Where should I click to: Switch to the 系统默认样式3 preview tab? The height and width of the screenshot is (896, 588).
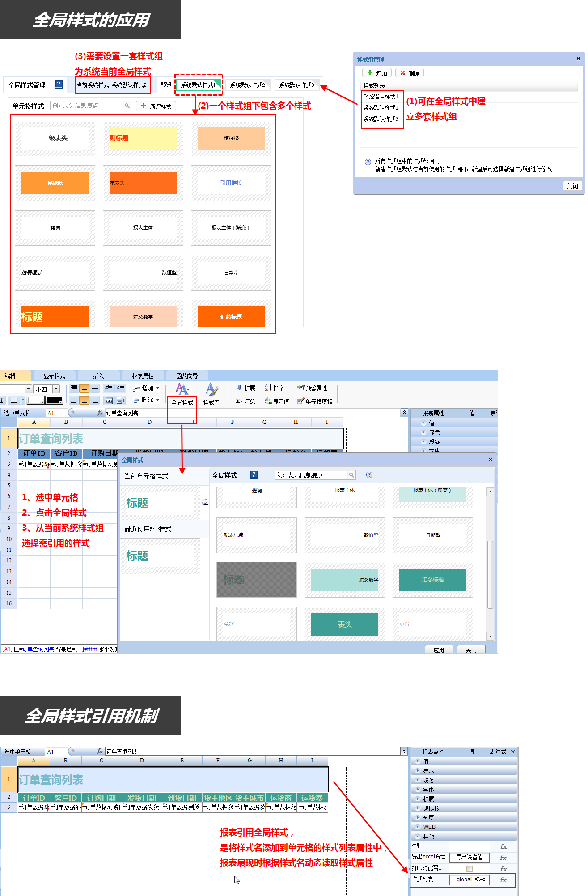point(297,85)
